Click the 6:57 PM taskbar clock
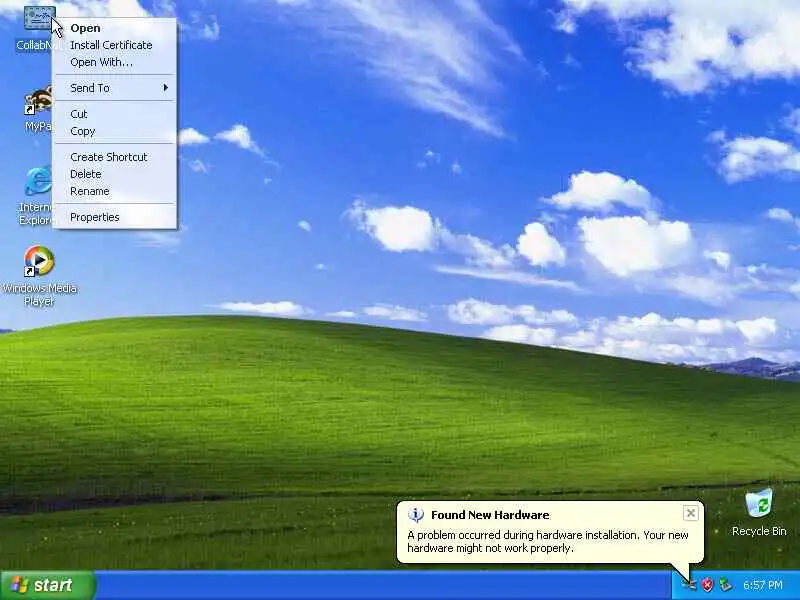The image size is (800, 600). [x=762, y=585]
